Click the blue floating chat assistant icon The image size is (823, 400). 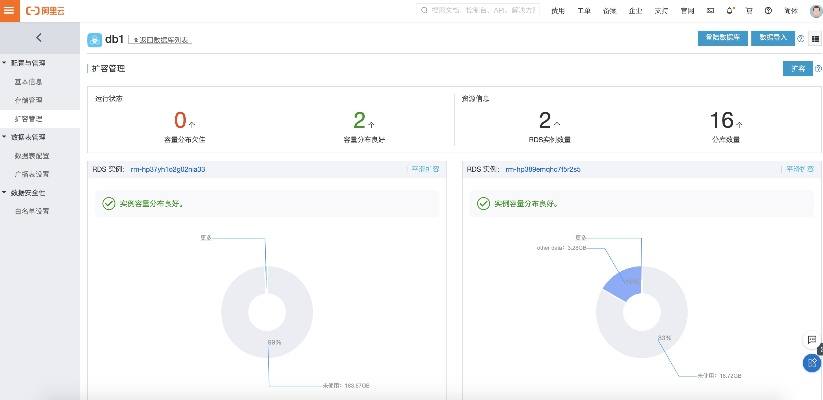pyautogui.click(x=812, y=363)
